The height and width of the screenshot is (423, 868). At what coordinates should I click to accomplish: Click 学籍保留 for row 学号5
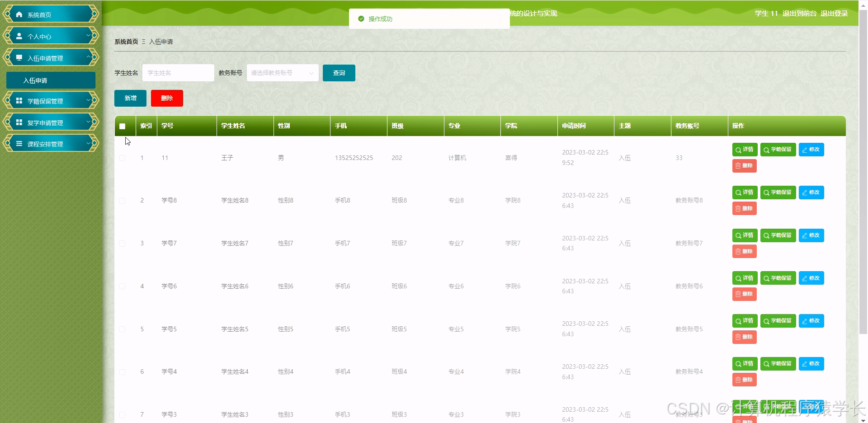click(778, 321)
